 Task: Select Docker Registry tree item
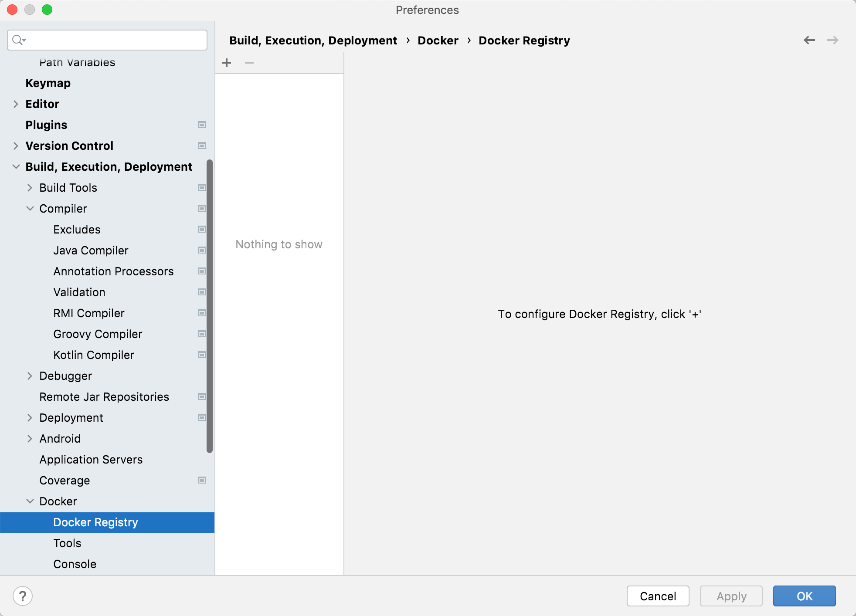tap(107, 522)
